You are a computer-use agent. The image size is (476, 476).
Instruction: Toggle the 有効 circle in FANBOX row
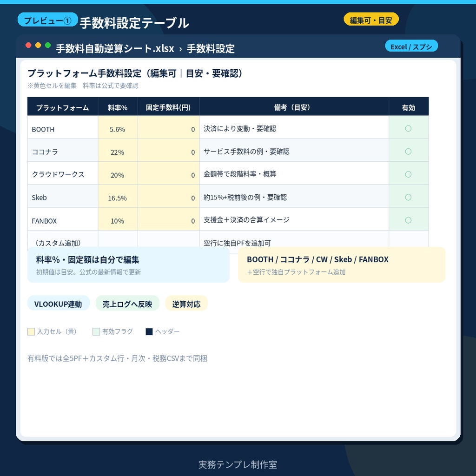(x=408, y=220)
